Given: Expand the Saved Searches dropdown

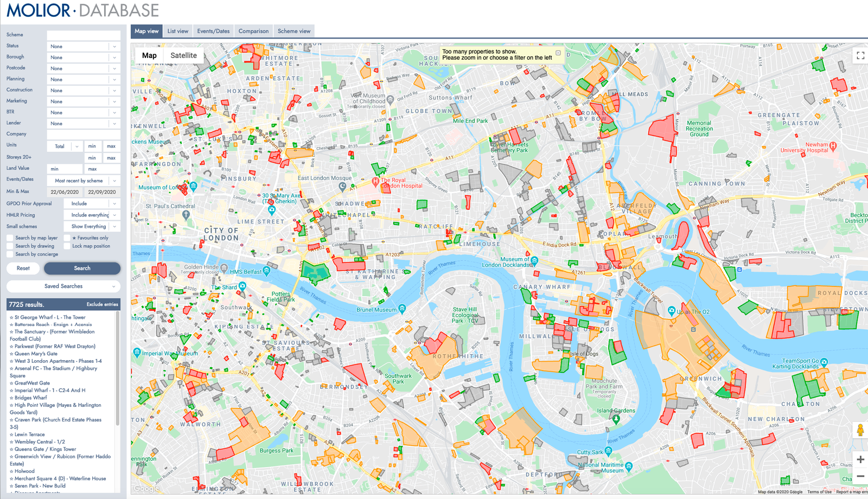Looking at the screenshot, I should (x=63, y=286).
